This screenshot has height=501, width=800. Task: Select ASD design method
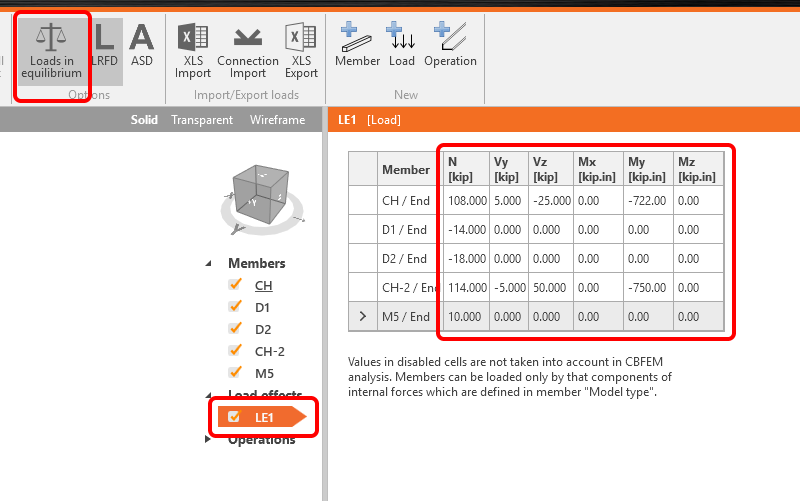point(141,46)
